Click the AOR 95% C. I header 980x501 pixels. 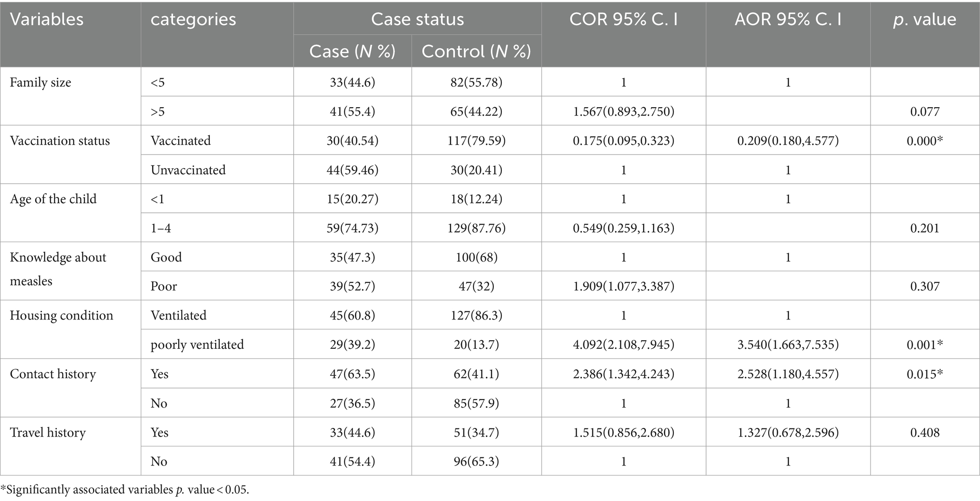coord(788,19)
